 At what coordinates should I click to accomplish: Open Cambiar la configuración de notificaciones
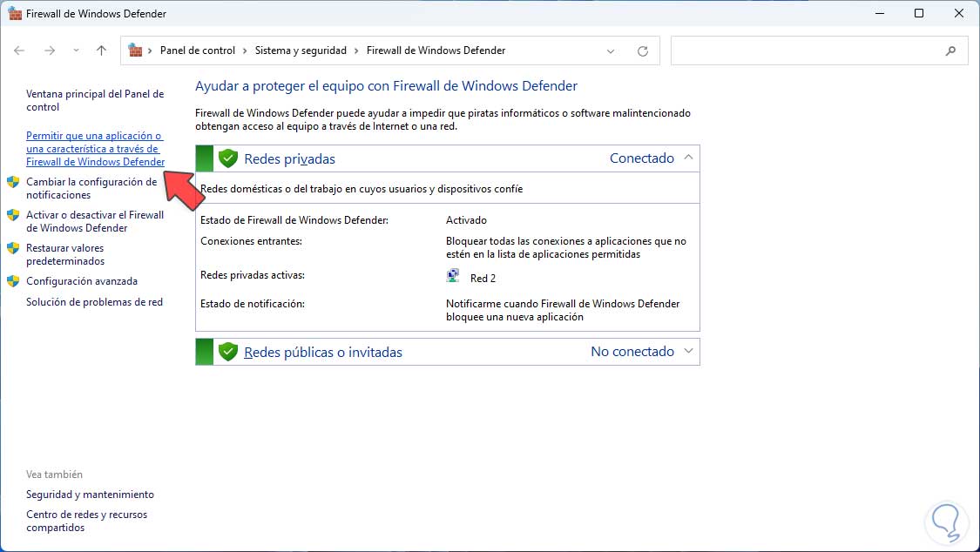(x=91, y=189)
